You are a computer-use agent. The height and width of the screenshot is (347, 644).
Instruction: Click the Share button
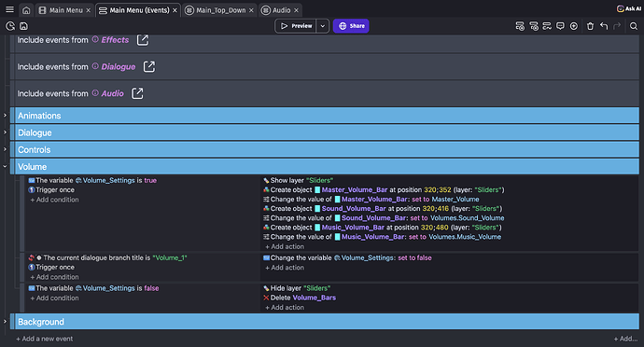point(351,26)
